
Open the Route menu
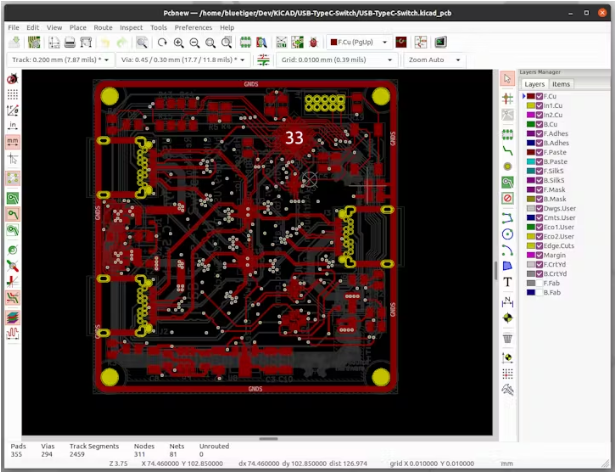103,27
